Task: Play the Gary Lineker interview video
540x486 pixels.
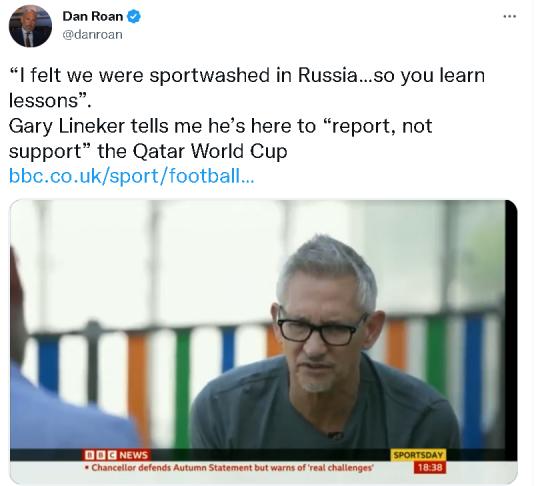Action: coord(263,341)
